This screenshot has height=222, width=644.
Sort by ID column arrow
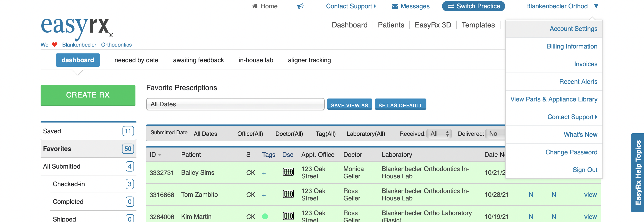tap(159, 155)
